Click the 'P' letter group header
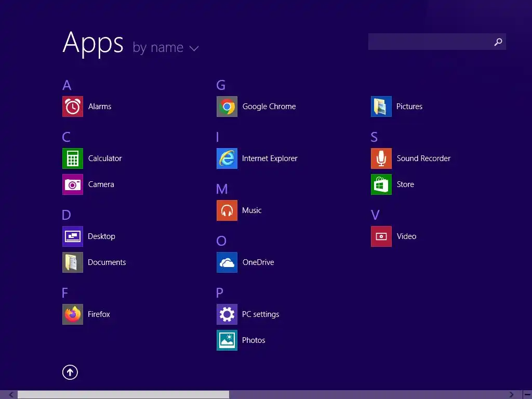This screenshot has width=532, height=399. [x=220, y=293]
